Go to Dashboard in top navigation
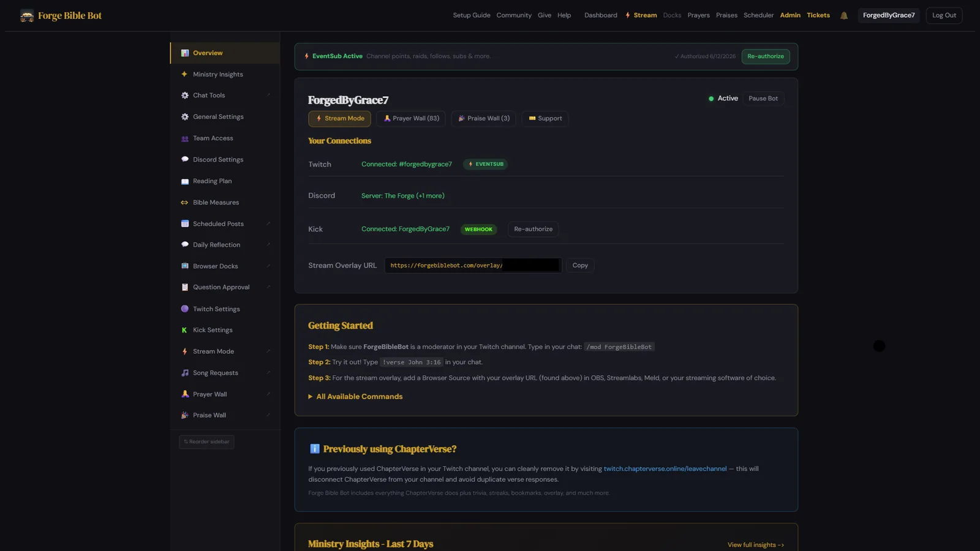980x551 pixels. [601, 15]
